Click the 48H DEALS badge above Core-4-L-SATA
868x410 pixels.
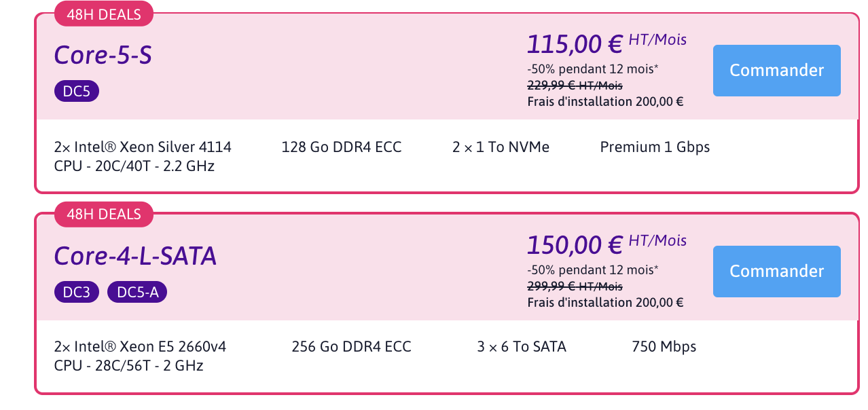(x=104, y=215)
